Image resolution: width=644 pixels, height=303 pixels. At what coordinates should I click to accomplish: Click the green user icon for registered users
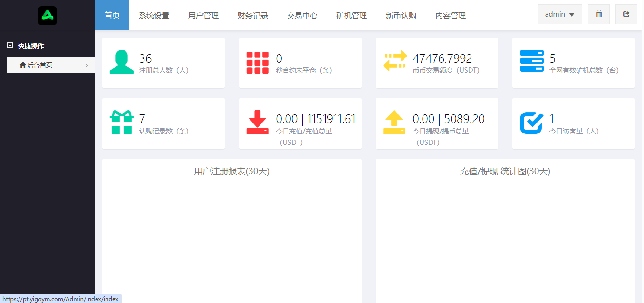coord(122,62)
